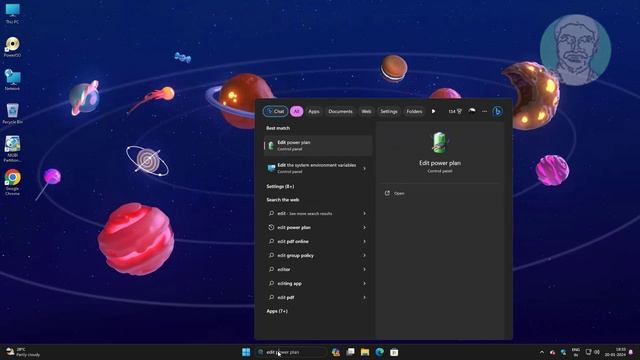Open the weather widget on the taskbar
Screen dimensions: 640x360
(23, 352)
